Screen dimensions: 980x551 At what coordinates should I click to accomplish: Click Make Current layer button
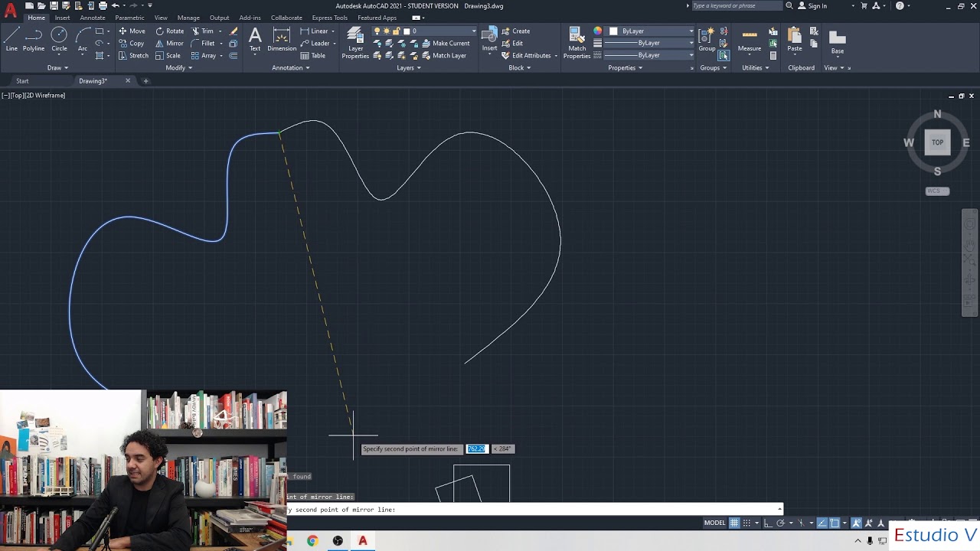446,44
